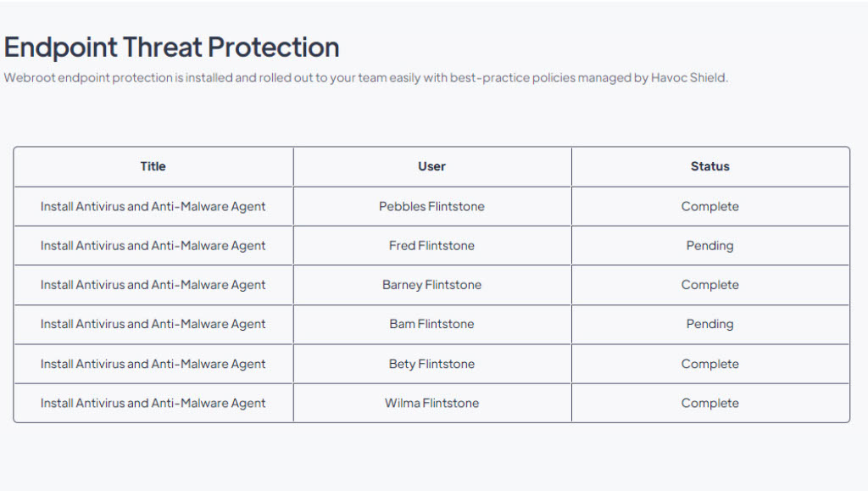Viewport: 868px width, 491px height.
Task: Select Pending status for Bam Flintstone
Action: point(710,325)
